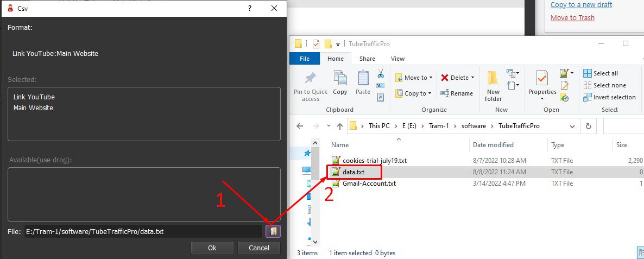Image resolution: width=644 pixels, height=259 pixels.
Task: Click the Quick access star in navigation pane
Action: (307, 153)
